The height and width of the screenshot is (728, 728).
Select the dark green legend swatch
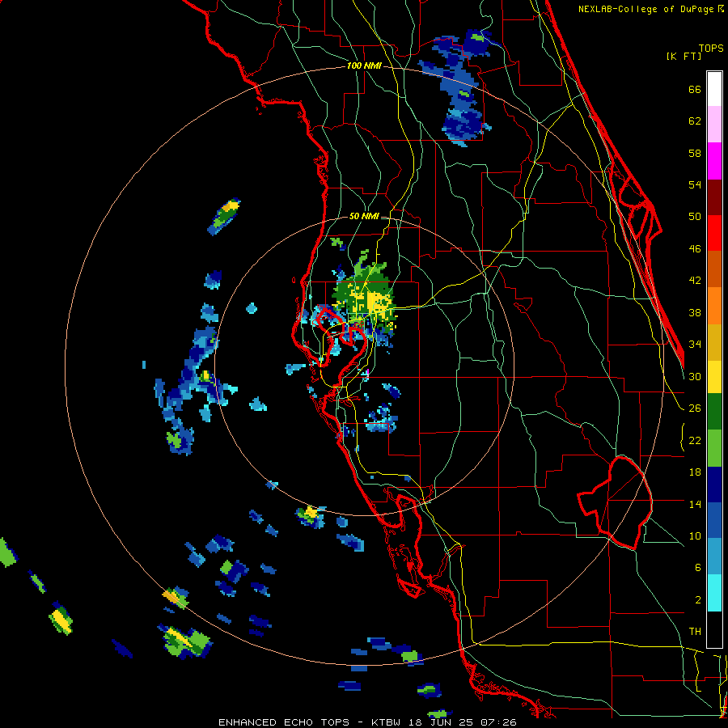pos(714,412)
